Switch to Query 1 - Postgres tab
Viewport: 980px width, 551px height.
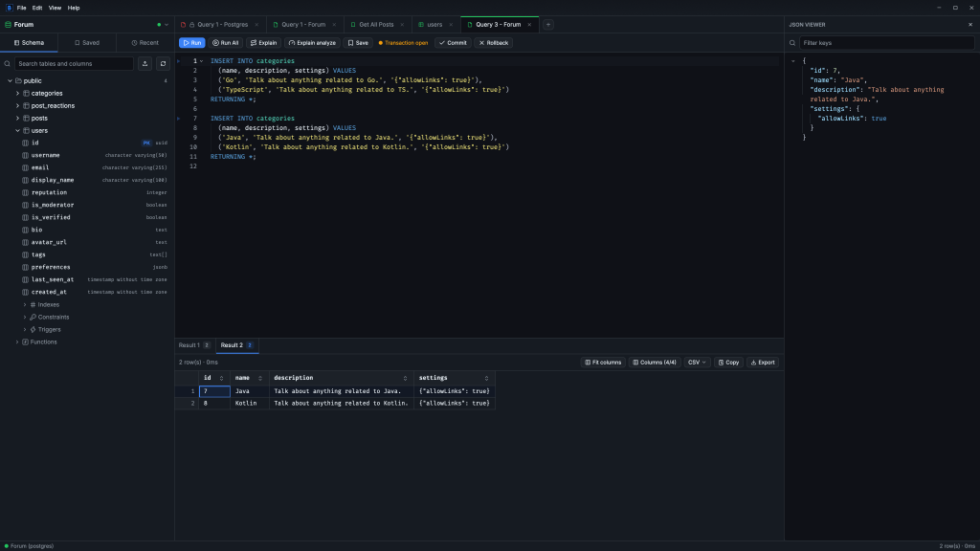click(x=220, y=25)
